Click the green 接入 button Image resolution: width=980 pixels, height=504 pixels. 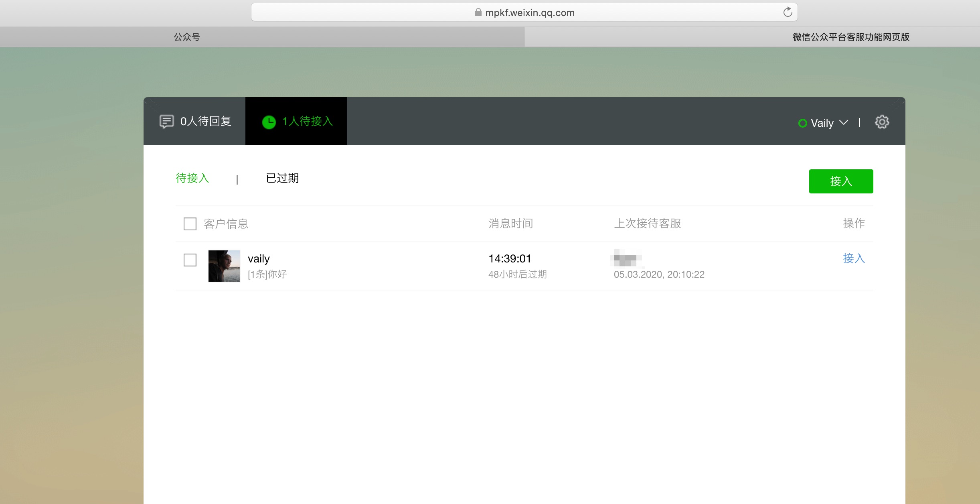point(841,181)
